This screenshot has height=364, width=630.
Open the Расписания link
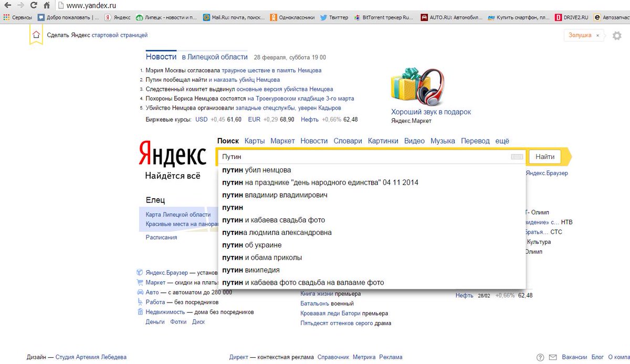pyautogui.click(x=161, y=237)
